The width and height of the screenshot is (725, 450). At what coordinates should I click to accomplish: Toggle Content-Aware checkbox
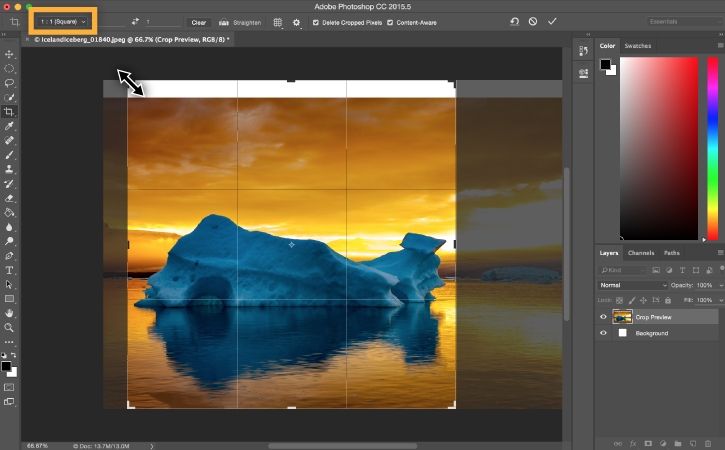click(x=390, y=21)
